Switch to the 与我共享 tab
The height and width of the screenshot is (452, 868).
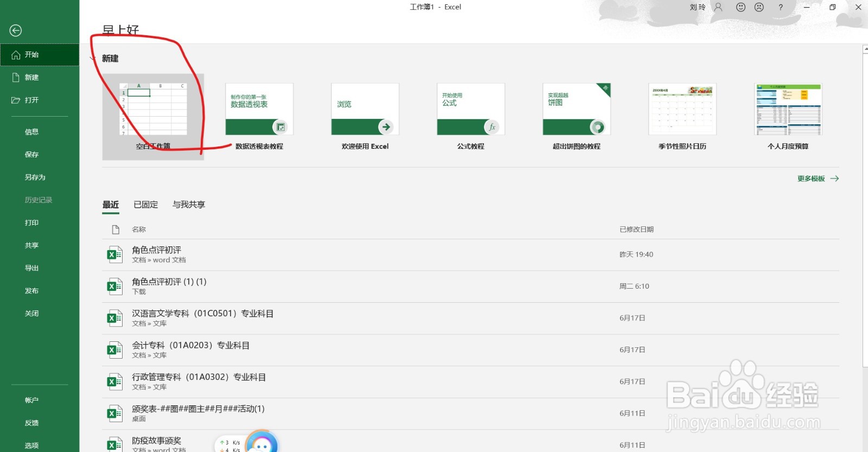point(189,205)
